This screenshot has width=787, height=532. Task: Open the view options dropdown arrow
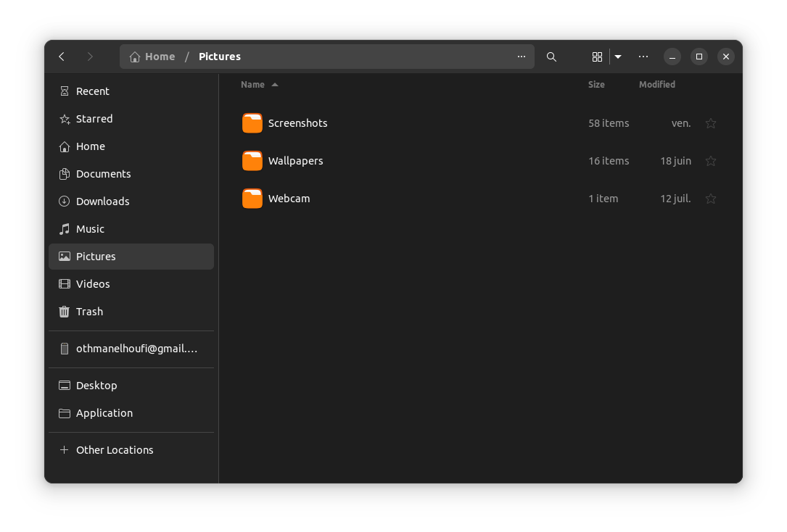coord(617,56)
